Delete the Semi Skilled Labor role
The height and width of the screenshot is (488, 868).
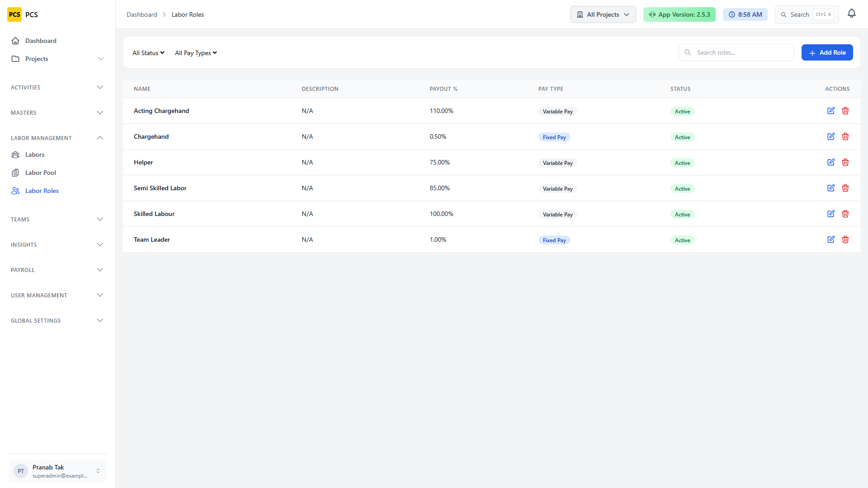845,188
